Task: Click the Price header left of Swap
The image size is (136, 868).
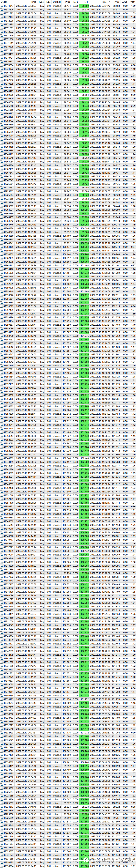Action: point(116,2)
